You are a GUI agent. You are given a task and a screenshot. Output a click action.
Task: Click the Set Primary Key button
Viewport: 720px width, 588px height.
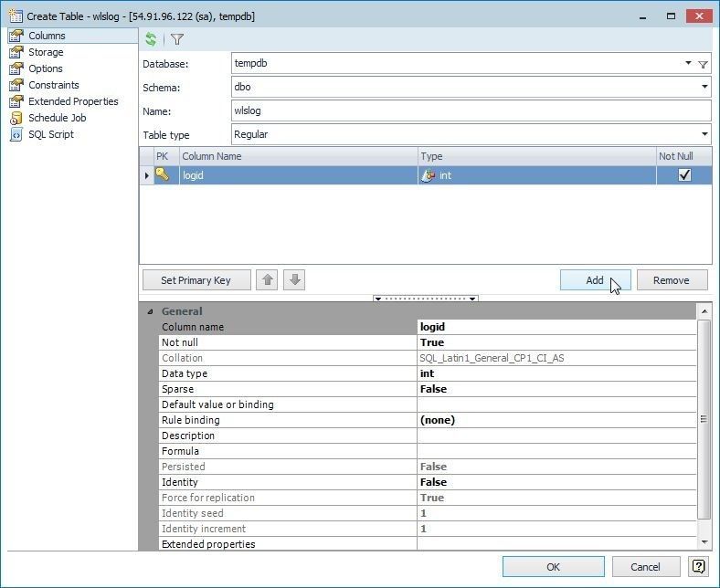(196, 280)
